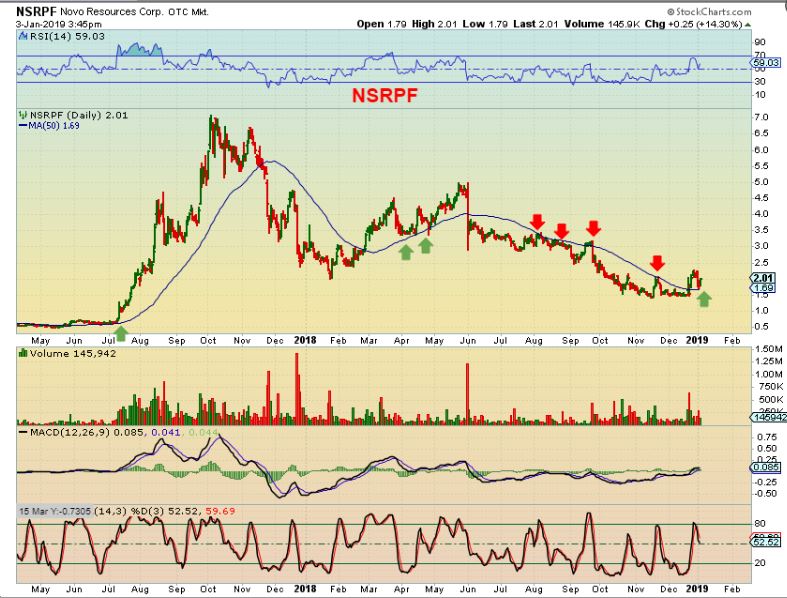Click the RSI(14) 59.03 panel label

(x=67, y=36)
